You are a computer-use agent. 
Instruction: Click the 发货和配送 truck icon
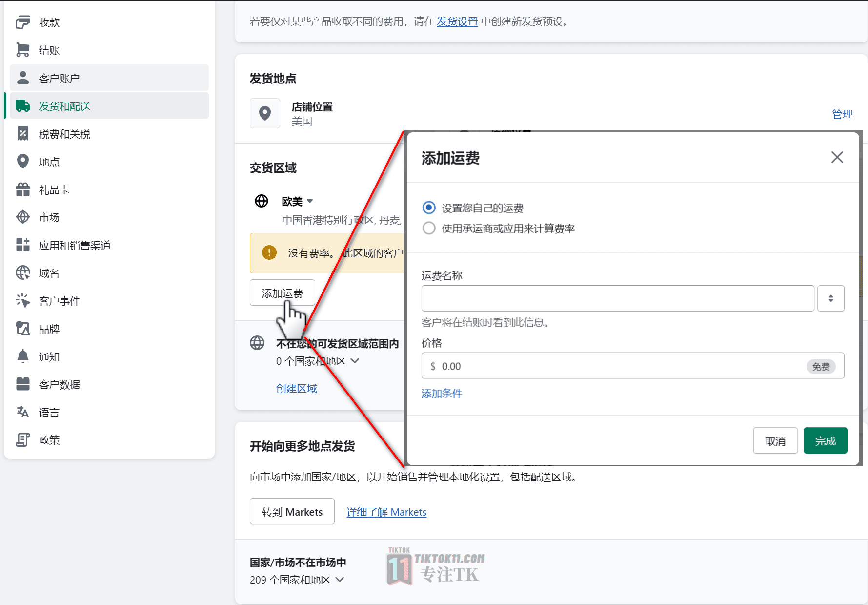23,106
